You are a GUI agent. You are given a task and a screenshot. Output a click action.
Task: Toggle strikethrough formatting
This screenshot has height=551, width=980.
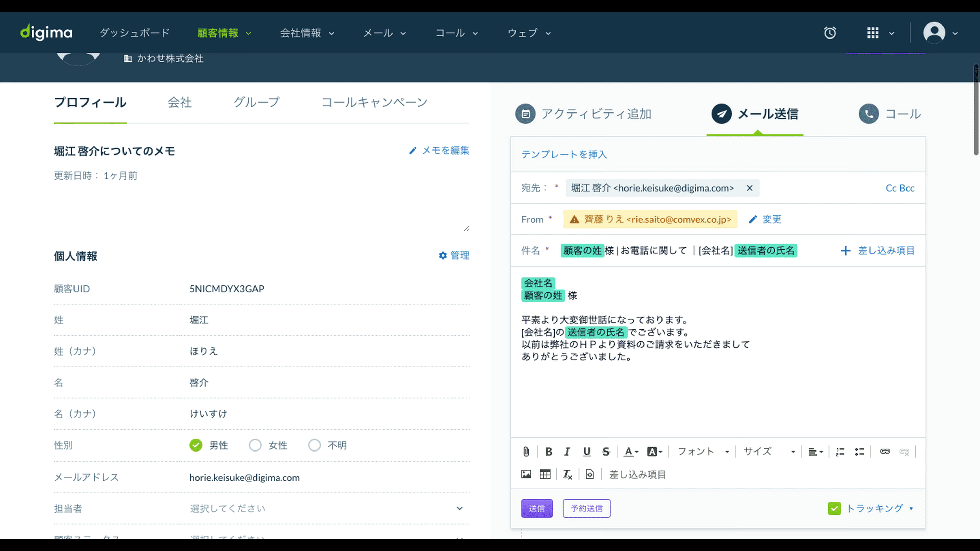coord(606,451)
